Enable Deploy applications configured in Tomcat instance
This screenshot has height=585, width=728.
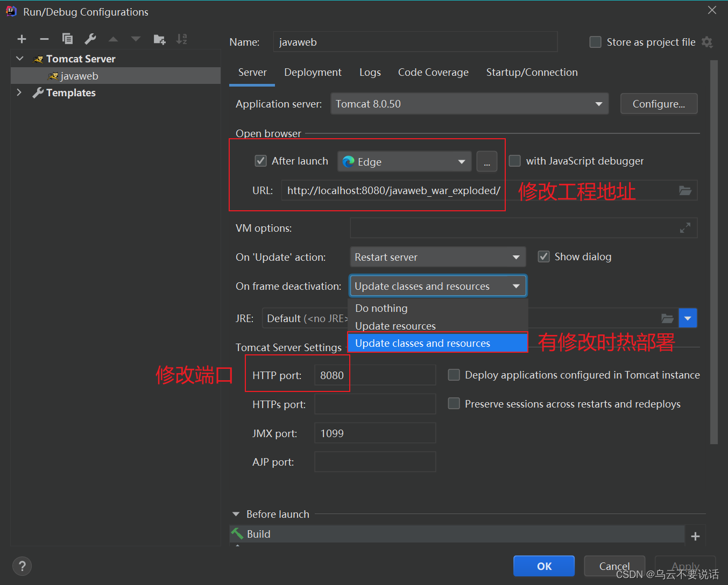click(454, 375)
